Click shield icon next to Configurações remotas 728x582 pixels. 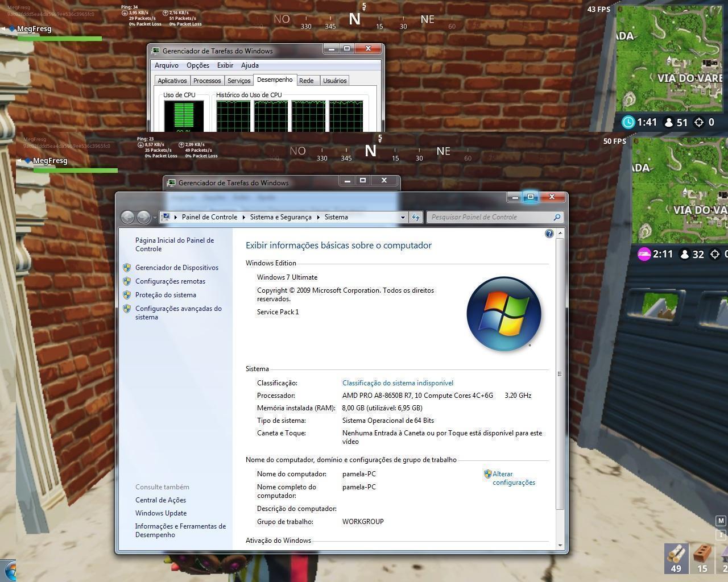click(x=127, y=281)
